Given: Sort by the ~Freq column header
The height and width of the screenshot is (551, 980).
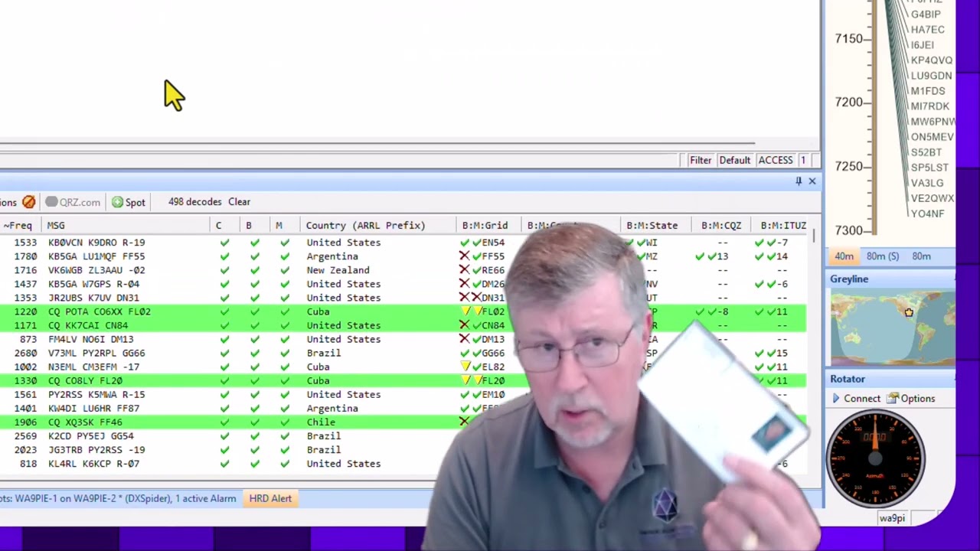Looking at the screenshot, I should tap(18, 226).
